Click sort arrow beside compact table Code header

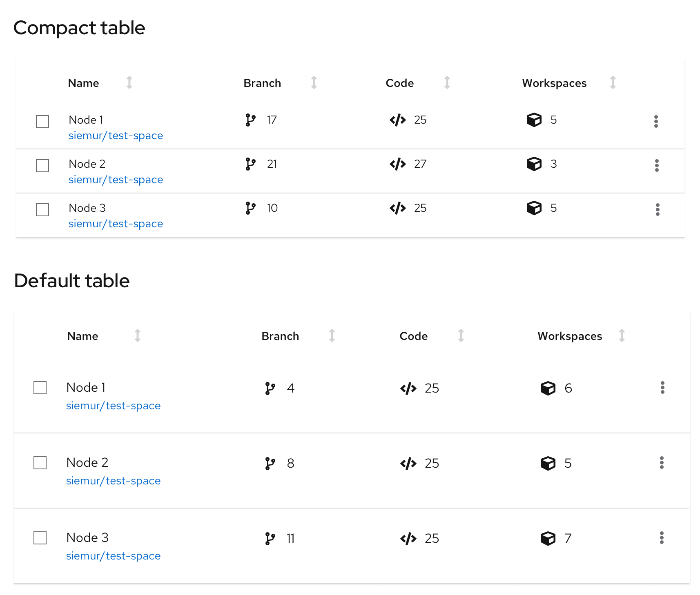447,82
